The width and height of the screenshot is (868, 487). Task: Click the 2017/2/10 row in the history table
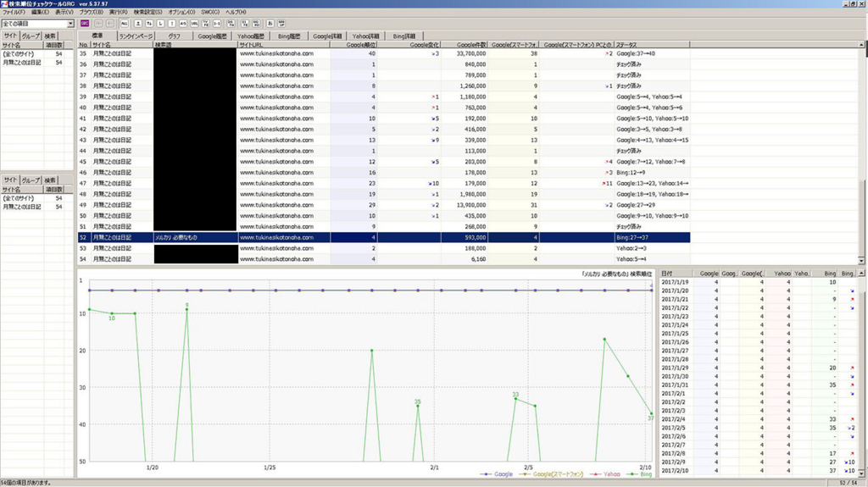coord(759,471)
